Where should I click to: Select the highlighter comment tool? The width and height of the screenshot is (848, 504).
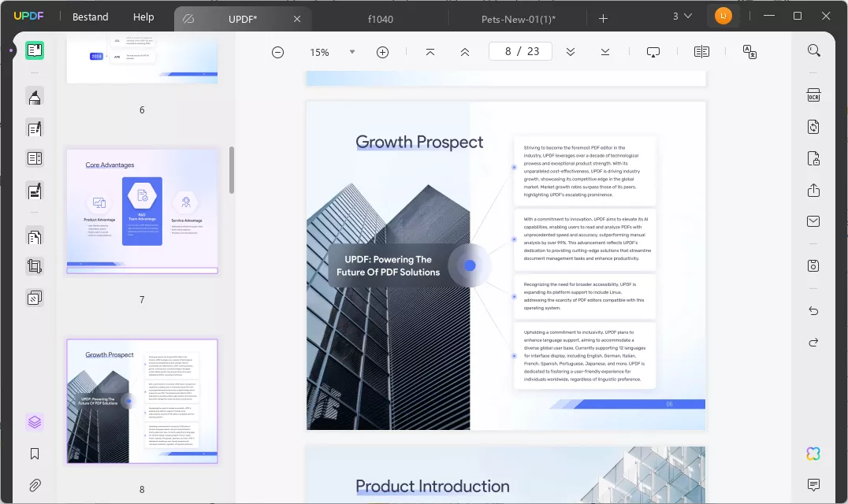pos(35,97)
